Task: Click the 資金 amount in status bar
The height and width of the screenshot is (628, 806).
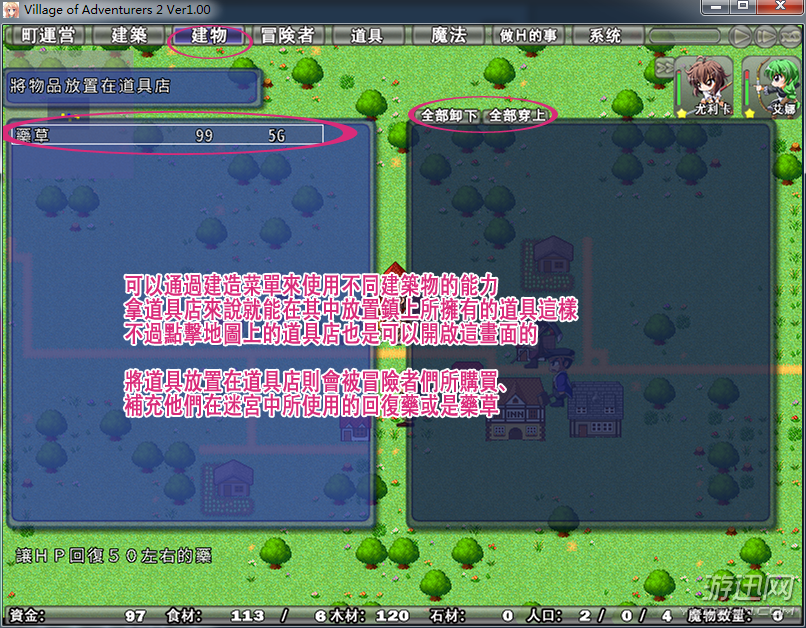Action: tap(135, 616)
